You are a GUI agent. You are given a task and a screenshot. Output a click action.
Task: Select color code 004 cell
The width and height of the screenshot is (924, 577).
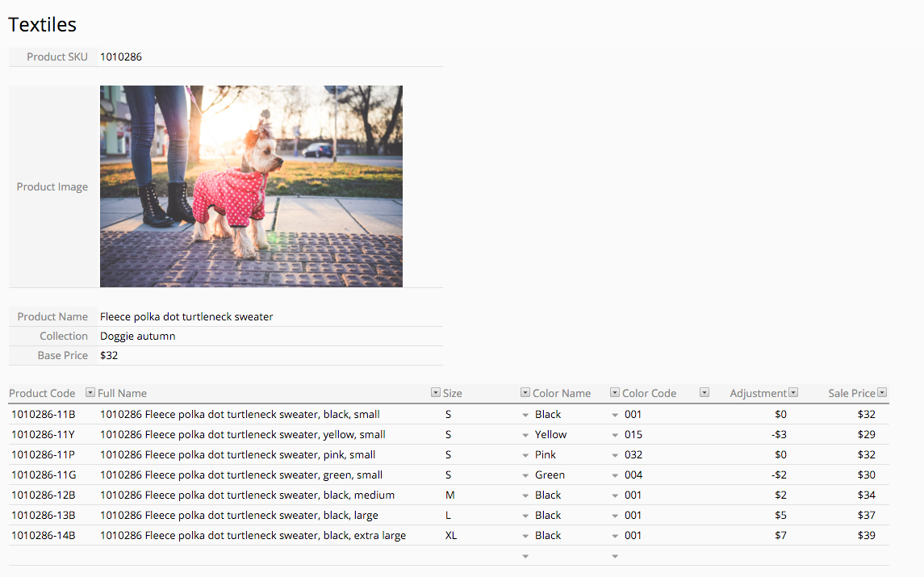633,475
